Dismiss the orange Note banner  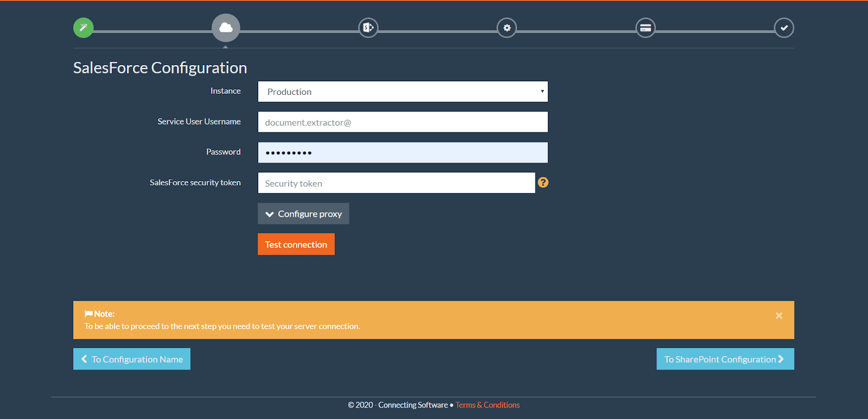tap(779, 315)
